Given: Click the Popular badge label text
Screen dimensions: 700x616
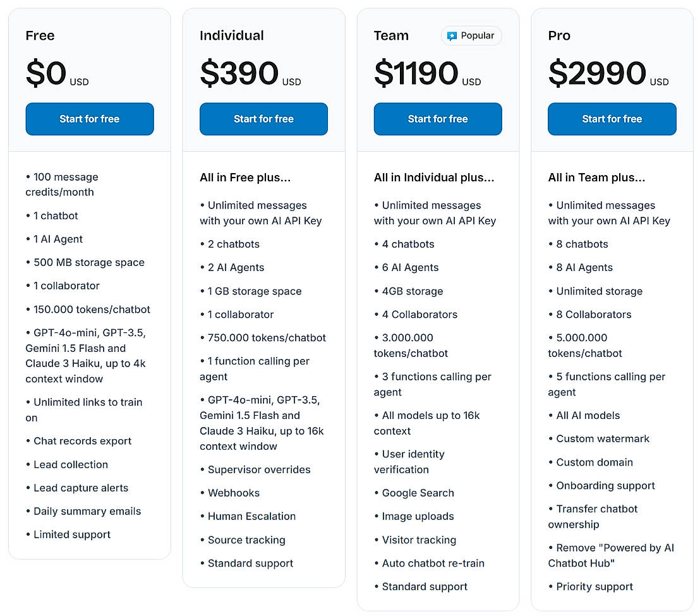Looking at the screenshot, I should pos(478,35).
